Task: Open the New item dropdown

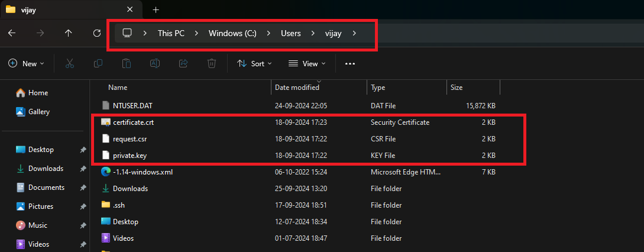Action: click(x=27, y=63)
